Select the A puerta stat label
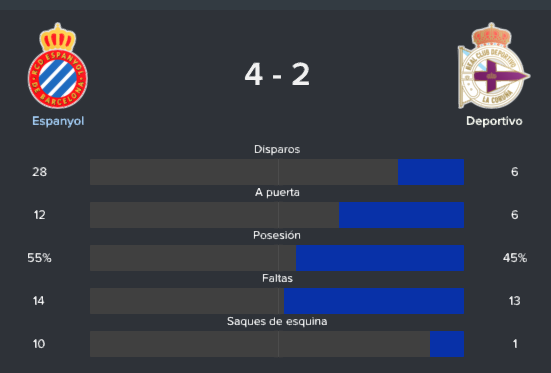Viewport: 551px width, 373px height. coord(277,192)
